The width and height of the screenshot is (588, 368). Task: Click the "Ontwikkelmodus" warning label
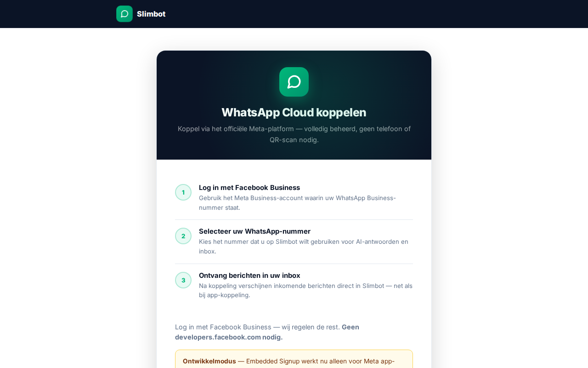point(209,361)
